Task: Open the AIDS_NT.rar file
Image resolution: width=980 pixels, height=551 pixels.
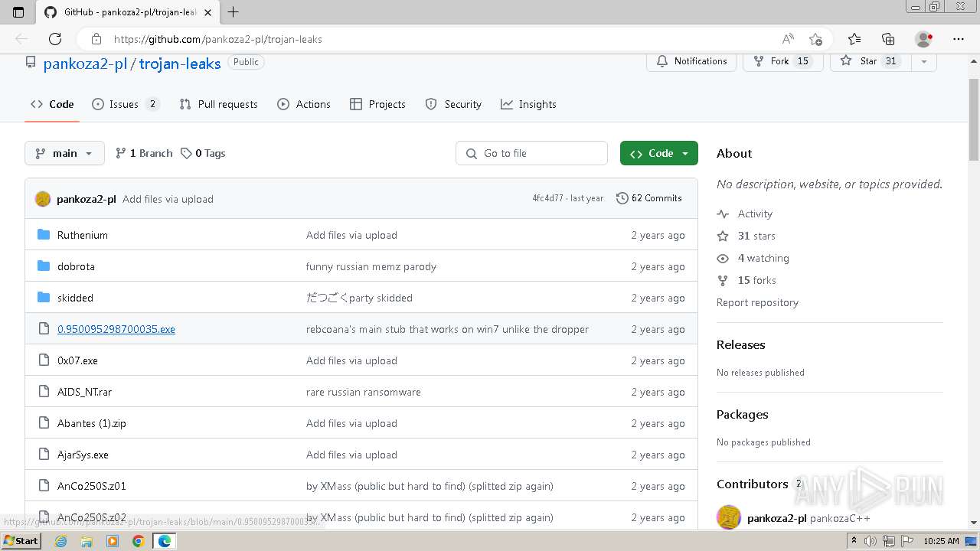Action: click(84, 392)
